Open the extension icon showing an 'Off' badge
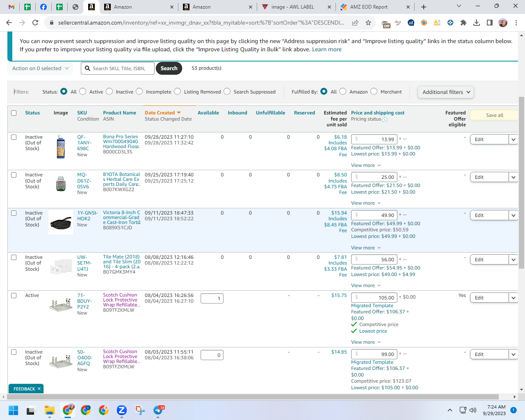The width and height of the screenshot is (525, 420). tap(386, 23)
